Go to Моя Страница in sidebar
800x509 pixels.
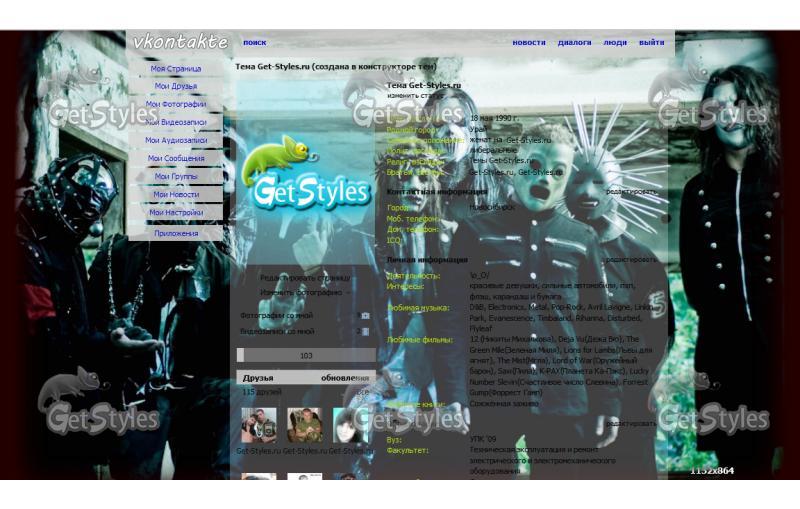[176, 69]
